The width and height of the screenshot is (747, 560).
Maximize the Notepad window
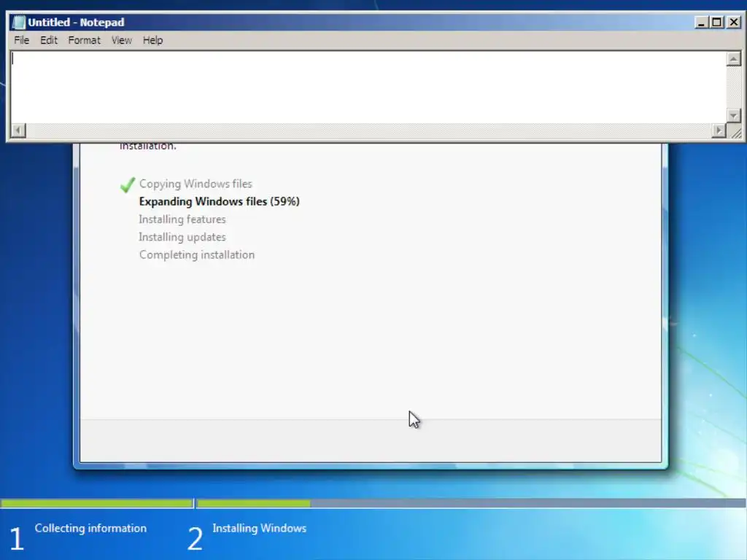tap(716, 23)
